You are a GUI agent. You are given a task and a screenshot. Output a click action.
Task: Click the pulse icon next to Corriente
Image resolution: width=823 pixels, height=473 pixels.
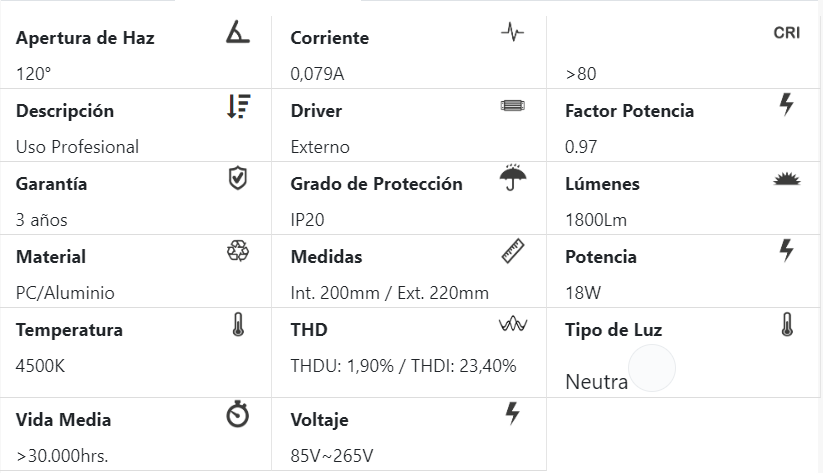click(x=512, y=33)
